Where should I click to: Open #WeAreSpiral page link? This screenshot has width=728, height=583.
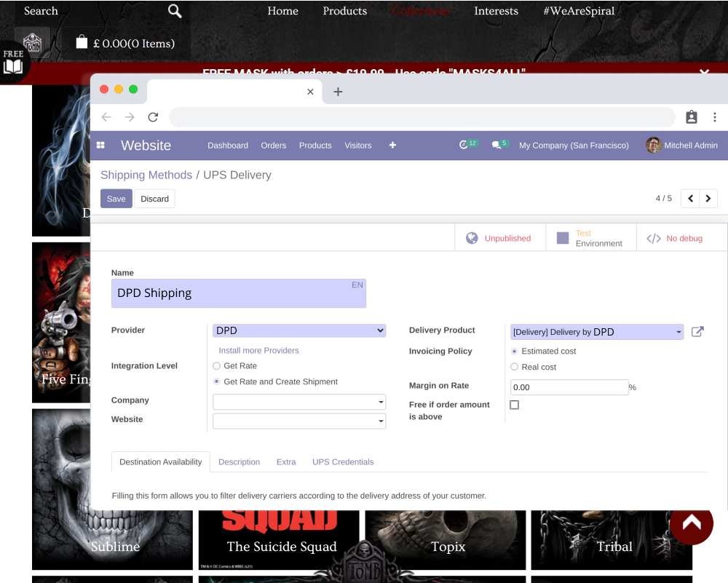579,11
